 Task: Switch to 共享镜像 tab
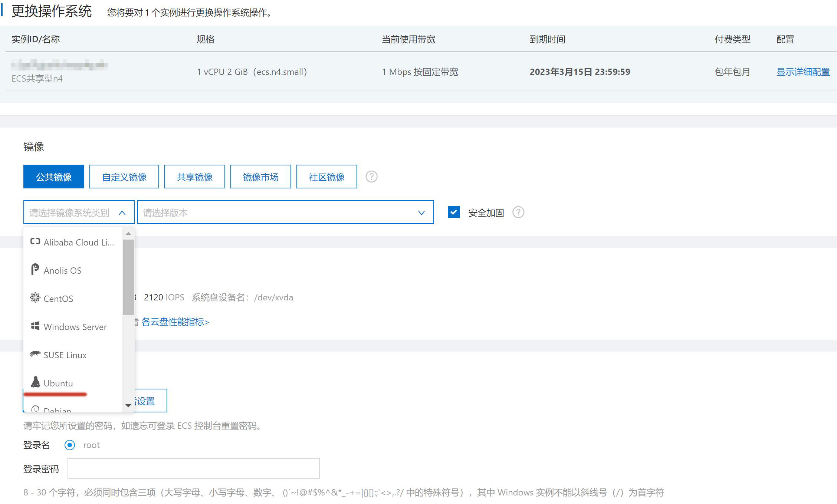195,177
